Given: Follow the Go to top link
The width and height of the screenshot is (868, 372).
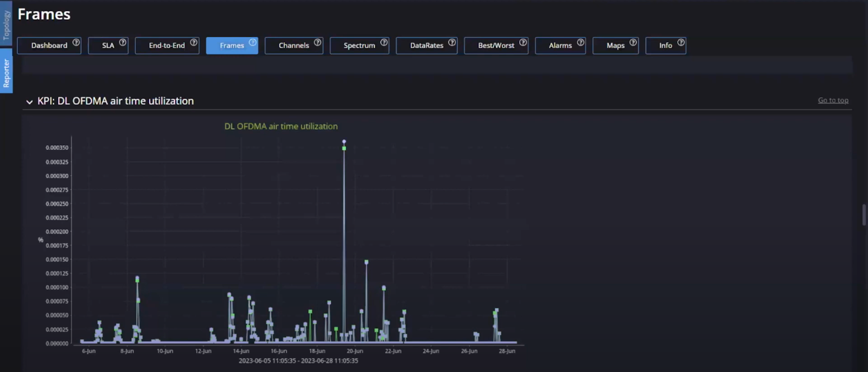Looking at the screenshot, I should [x=833, y=100].
